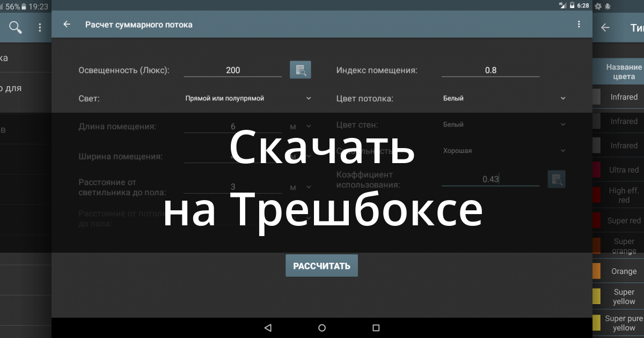
Task: Go back from Расчет суммарного потока screen
Action: click(67, 24)
